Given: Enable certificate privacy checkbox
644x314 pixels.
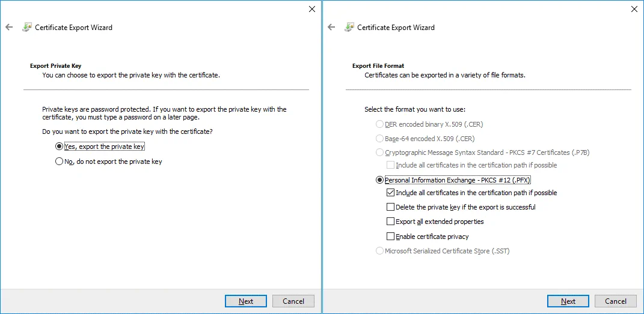Looking at the screenshot, I should pyautogui.click(x=391, y=237).
